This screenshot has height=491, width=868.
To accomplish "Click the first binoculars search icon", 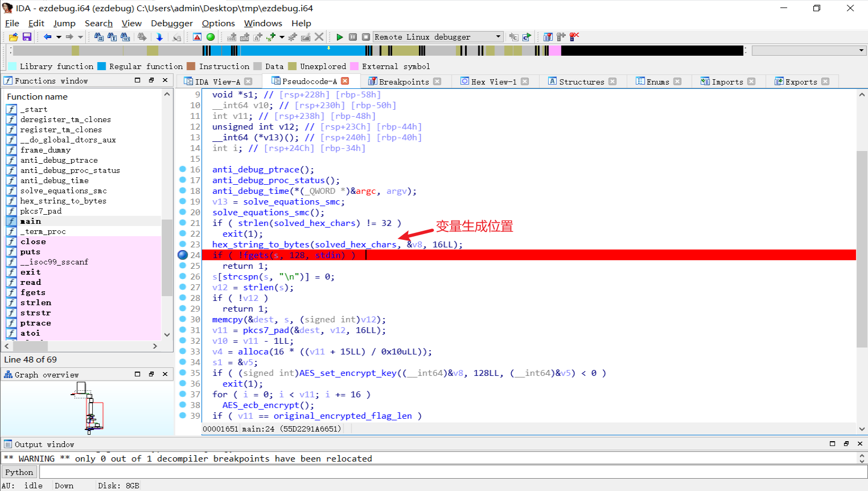I will 99,37.
